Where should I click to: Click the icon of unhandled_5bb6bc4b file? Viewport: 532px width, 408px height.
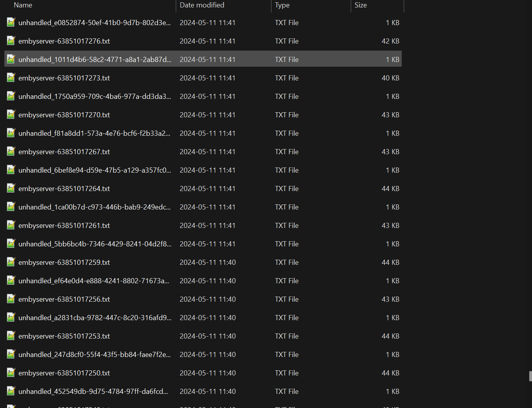click(x=11, y=243)
